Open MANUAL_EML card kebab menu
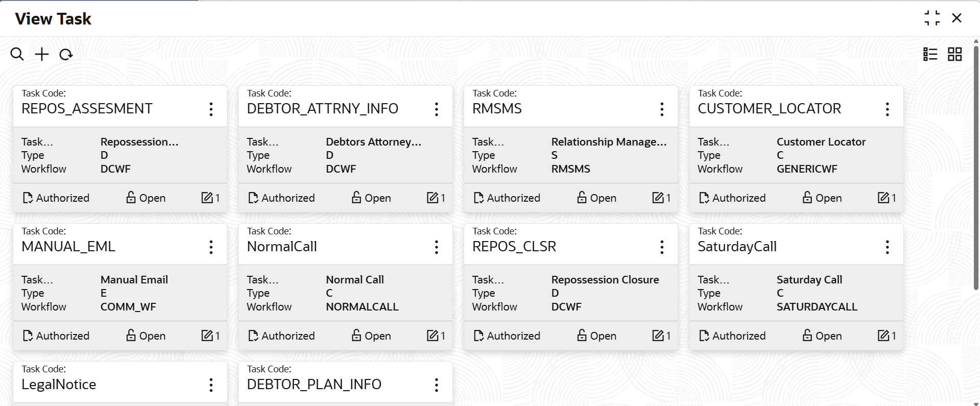This screenshot has width=980, height=406. [211, 247]
